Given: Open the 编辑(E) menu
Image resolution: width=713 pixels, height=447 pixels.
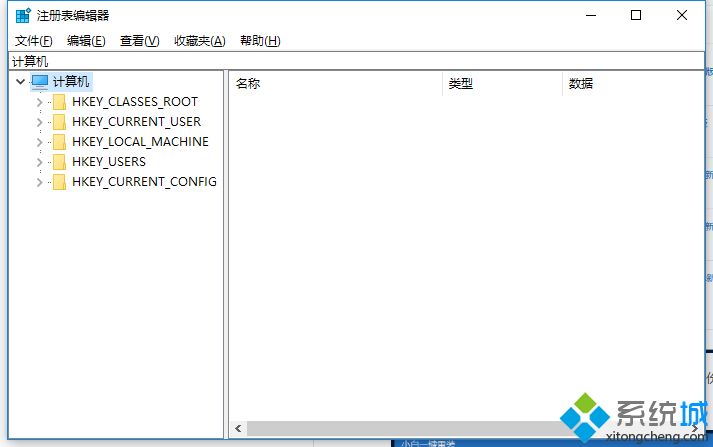Looking at the screenshot, I should (86, 41).
